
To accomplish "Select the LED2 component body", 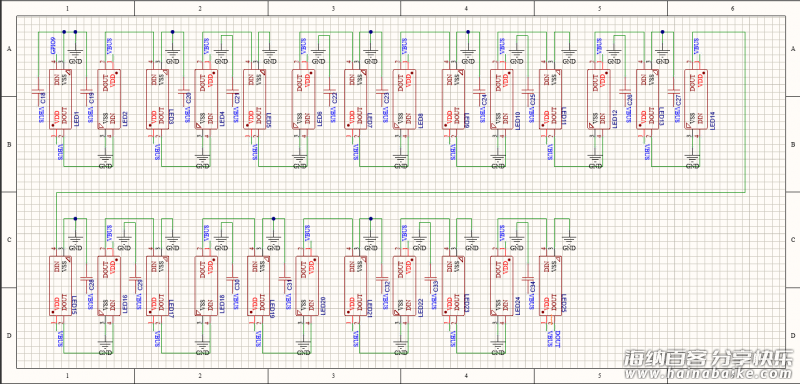I will coord(108,99).
